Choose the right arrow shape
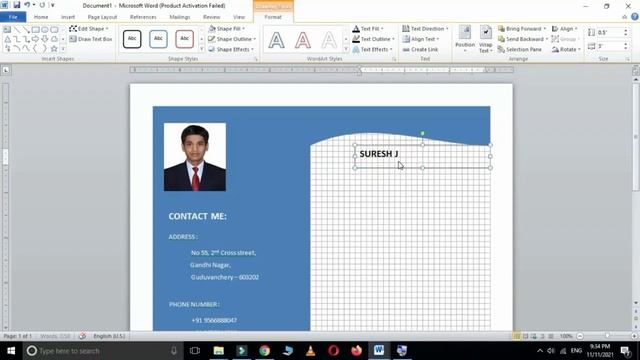Viewport: 640px width, 360px height. [36, 39]
